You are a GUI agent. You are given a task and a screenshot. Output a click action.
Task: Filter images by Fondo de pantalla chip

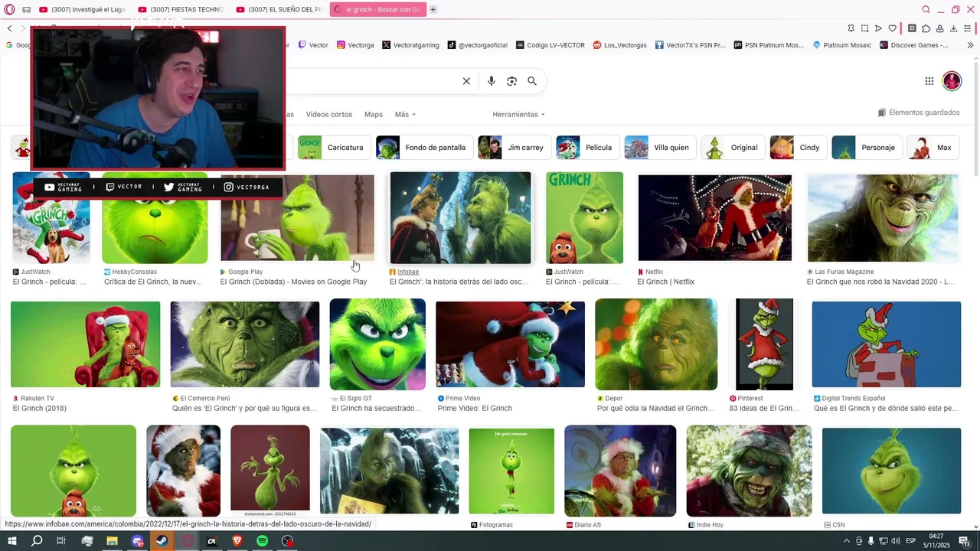point(423,148)
